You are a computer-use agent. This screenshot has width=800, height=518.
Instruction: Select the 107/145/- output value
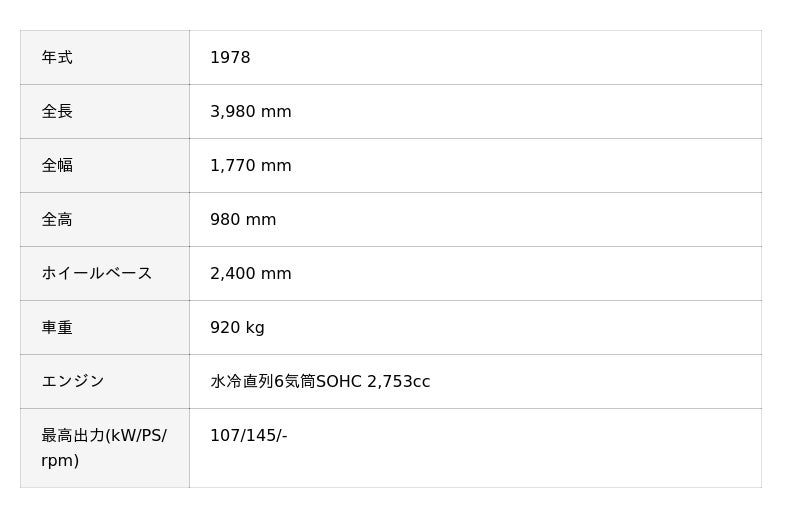[x=248, y=436]
